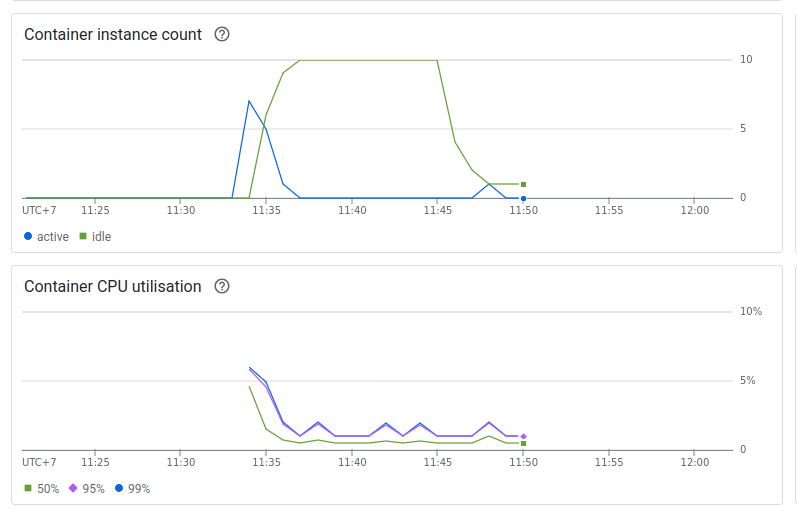Click 11:45 axis label on CPU chart

[x=437, y=463]
